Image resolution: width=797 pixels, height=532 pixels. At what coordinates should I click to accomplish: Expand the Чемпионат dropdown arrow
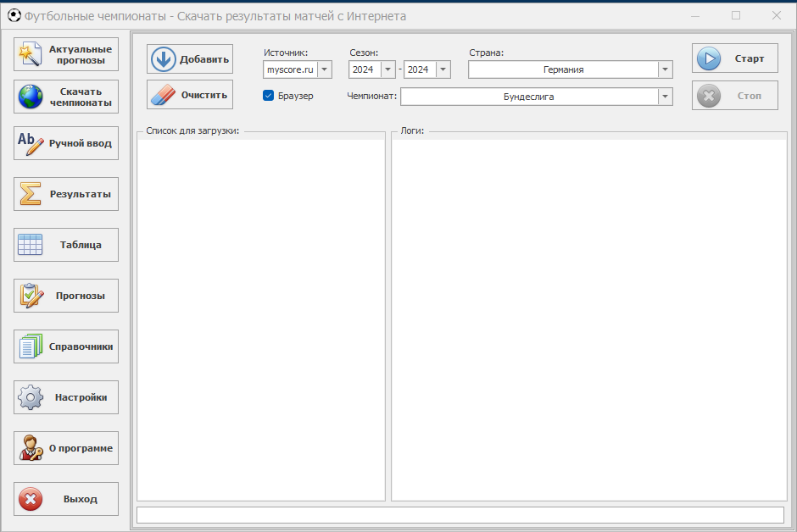(x=665, y=97)
